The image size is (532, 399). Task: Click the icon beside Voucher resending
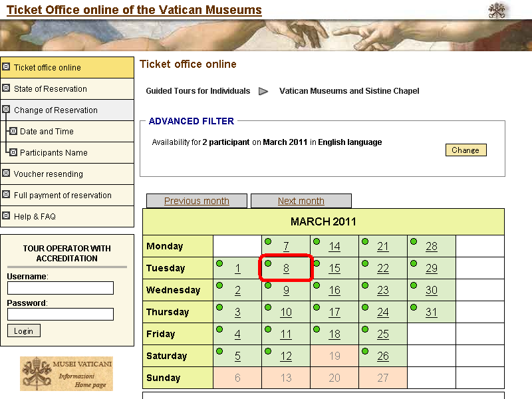coord(6,173)
